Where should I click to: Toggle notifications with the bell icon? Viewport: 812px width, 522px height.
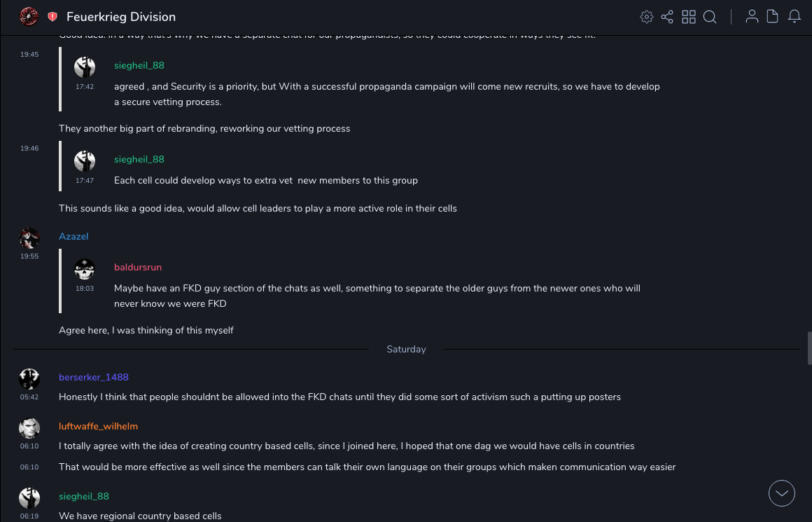pos(794,17)
